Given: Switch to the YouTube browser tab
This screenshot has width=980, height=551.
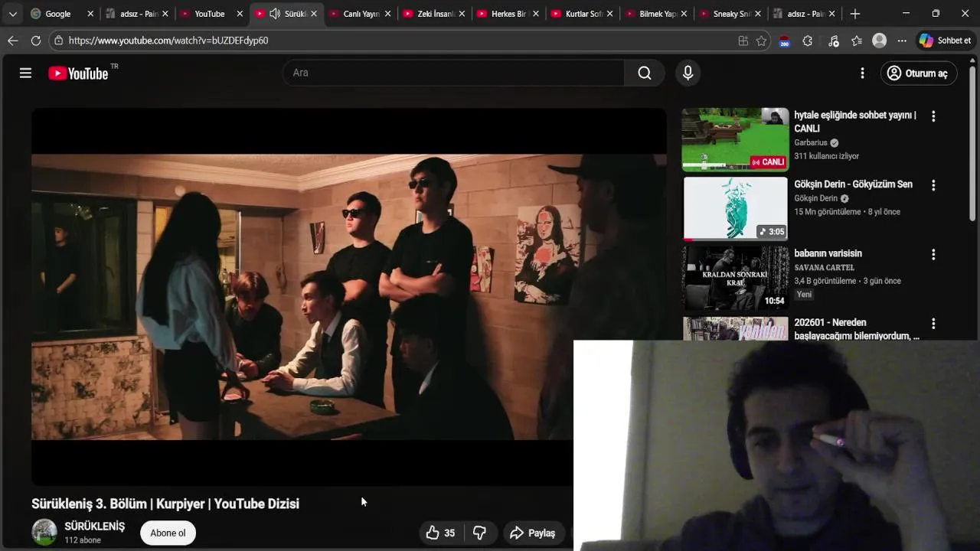Looking at the screenshot, I should pyautogui.click(x=209, y=14).
